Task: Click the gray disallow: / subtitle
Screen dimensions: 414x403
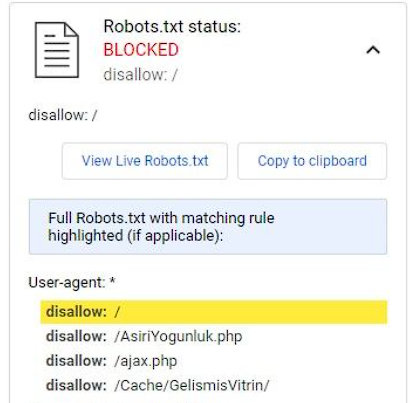Action: (x=140, y=75)
